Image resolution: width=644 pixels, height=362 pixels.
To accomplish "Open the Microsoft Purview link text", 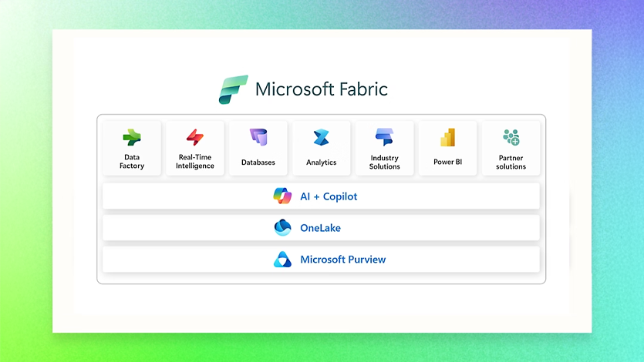I will click(x=343, y=260).
